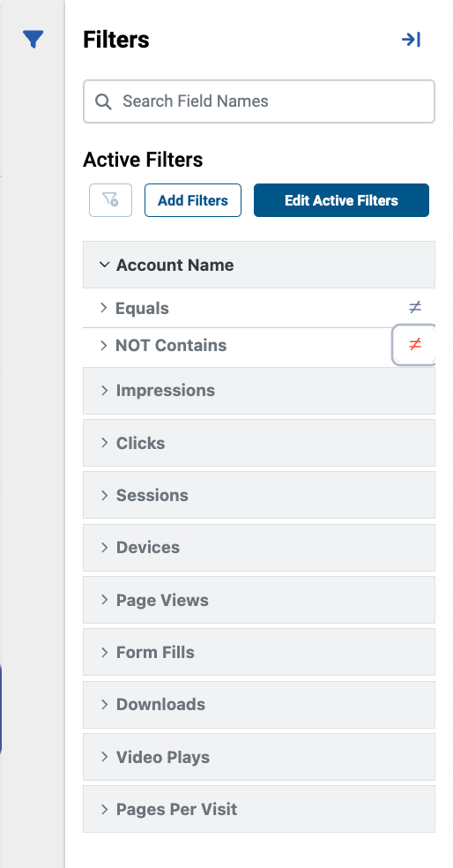Collapse the Filters panel with the arrow icon

(411, 40)
